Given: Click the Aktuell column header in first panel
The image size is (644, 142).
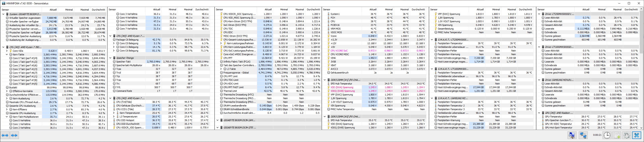Looking at the screenshot, I should [x=50, y=10].
